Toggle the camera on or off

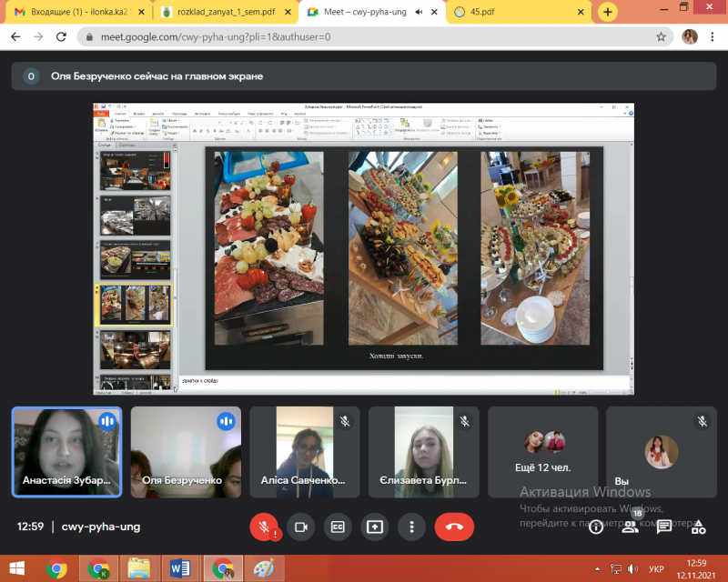pyautogui.click(x=301, y=527)
